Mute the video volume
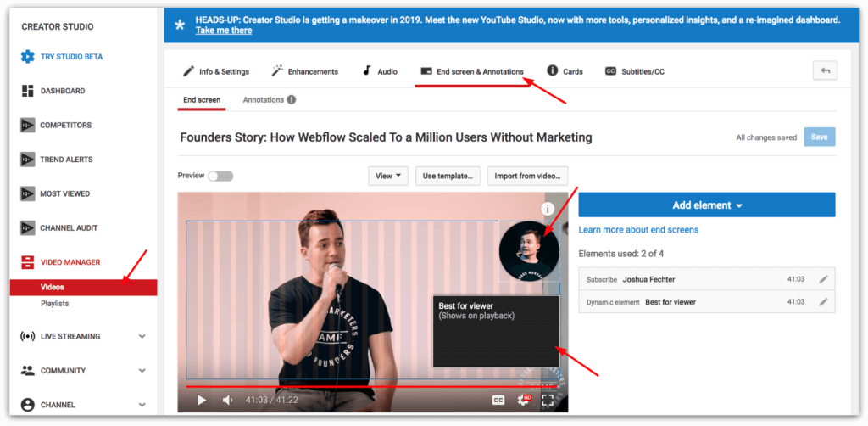 [227, 400]
